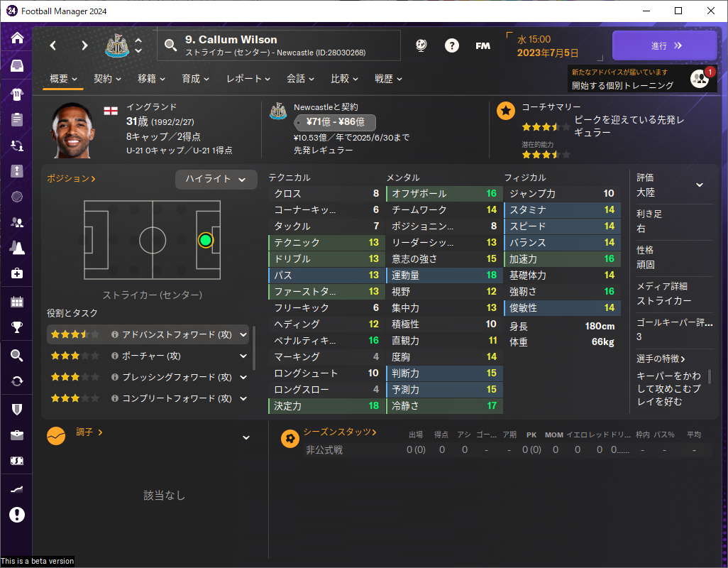Select the ポーチャー (攻) role row
The width and height of the screenshot is (728, 568).
click(148, 356)
